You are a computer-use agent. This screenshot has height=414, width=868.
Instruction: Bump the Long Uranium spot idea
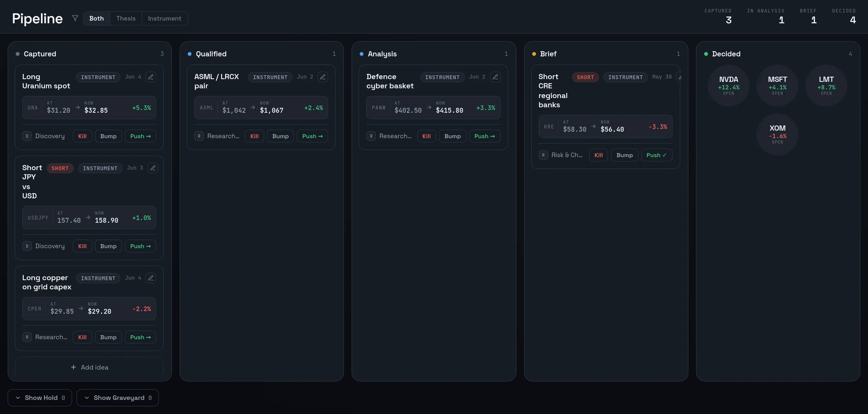click(108, 136)
